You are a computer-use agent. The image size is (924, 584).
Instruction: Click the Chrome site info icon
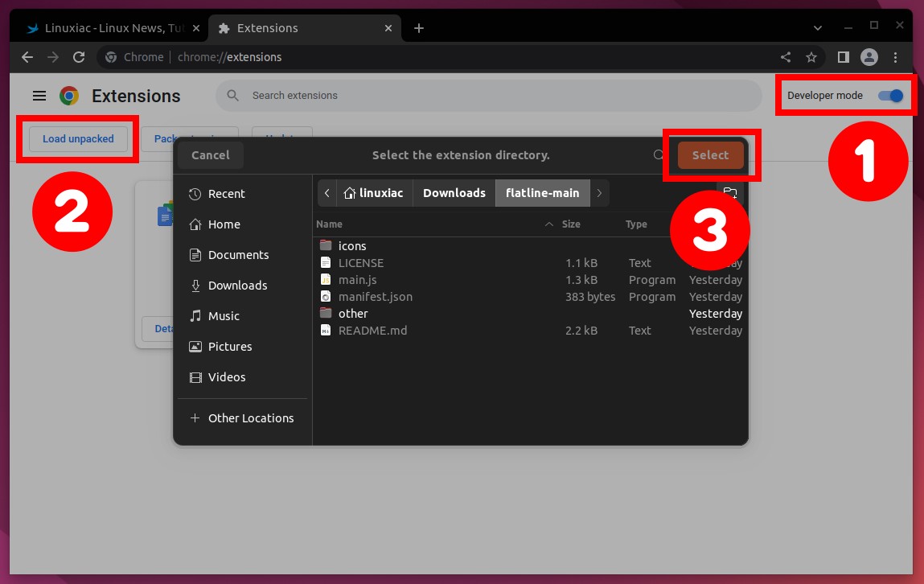(111, 57)
